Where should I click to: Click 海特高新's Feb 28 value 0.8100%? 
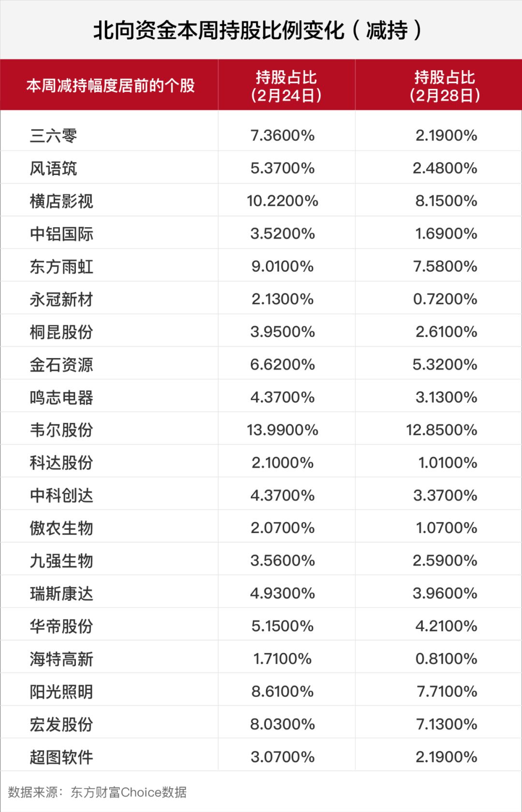(446, 659)
